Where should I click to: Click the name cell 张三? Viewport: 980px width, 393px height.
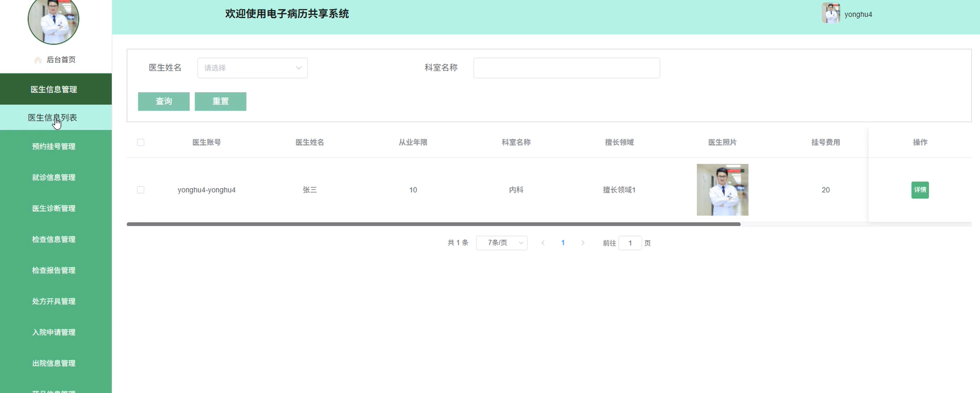coord(310,190)
